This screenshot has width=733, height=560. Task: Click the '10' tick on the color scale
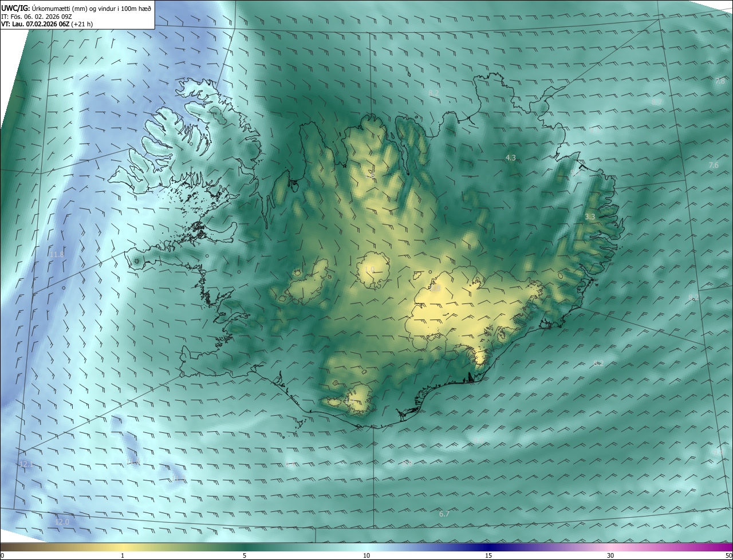click(366, 555)
